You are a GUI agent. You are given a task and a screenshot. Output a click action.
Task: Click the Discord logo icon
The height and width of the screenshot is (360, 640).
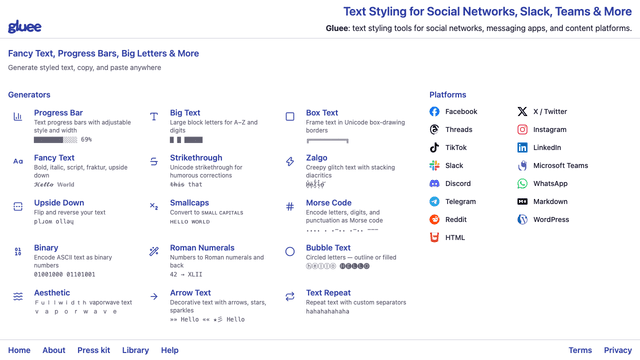(x=434, y=184)
